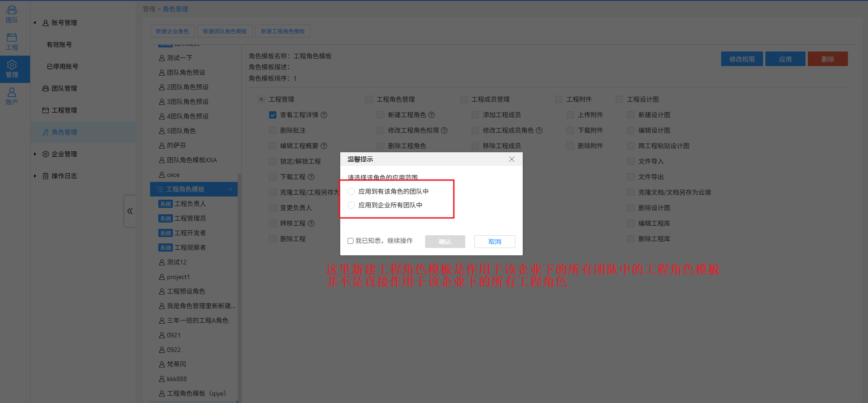Viewport: 868px width, 403px height.
Task: Close the 温馨提示 dialog with X
Action: point(512,159)
